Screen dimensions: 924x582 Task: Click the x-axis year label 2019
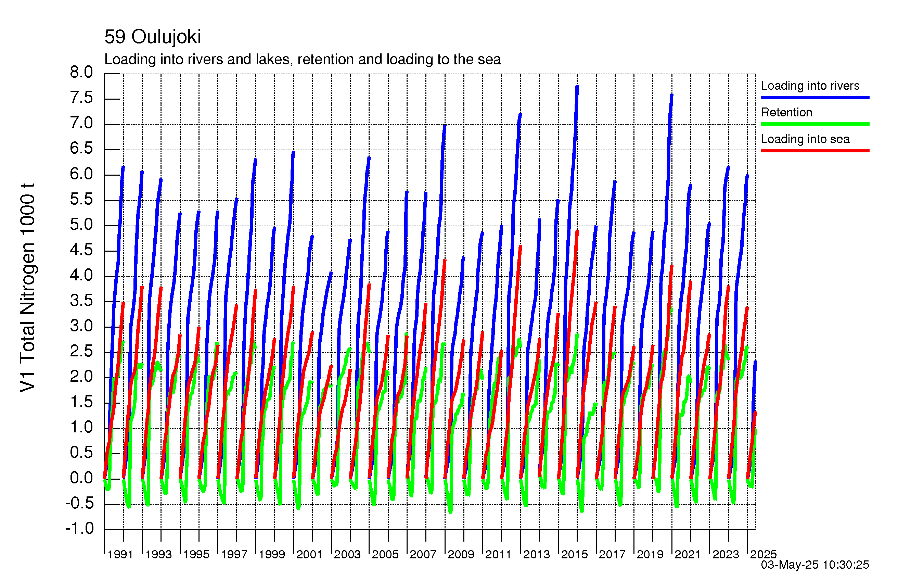pyautogui.click(x=650, y=554)
